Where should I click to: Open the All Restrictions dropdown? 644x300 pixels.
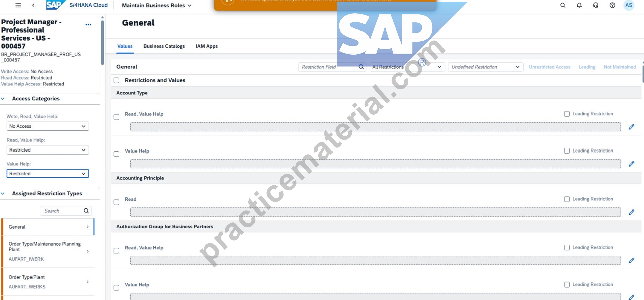pos(407,67)
